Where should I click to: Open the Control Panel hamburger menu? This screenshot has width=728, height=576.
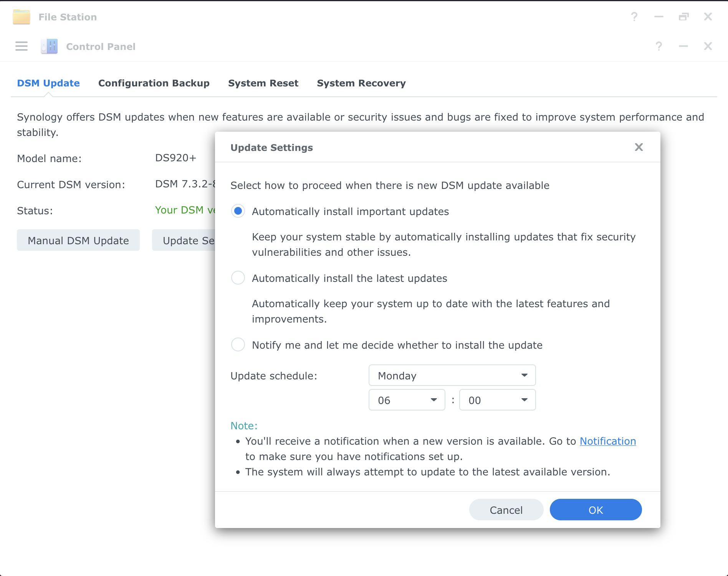(22, 46)
